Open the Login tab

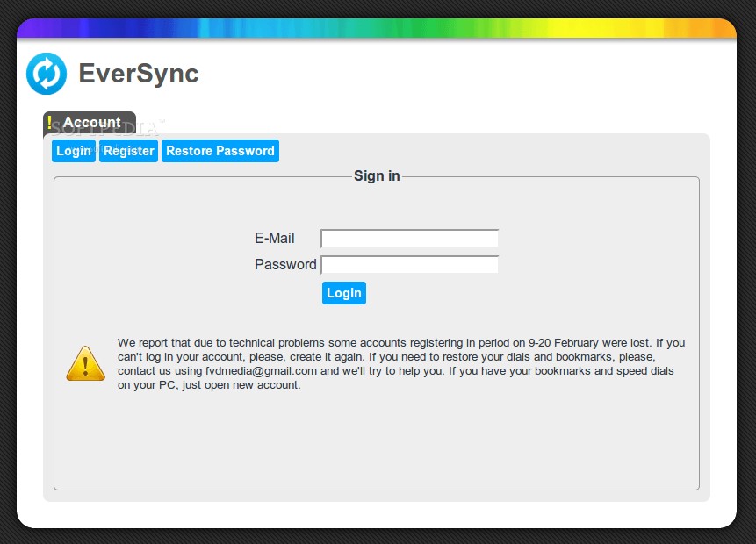coord(73,150)
